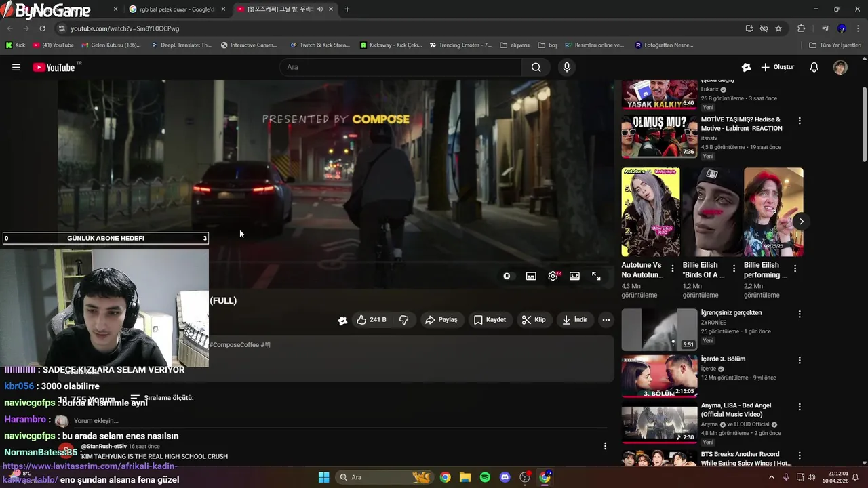Image resolution: width=868 pixels, height=488 pixels.
Task: Switch player to theater mode
Action: click(574, 276)
